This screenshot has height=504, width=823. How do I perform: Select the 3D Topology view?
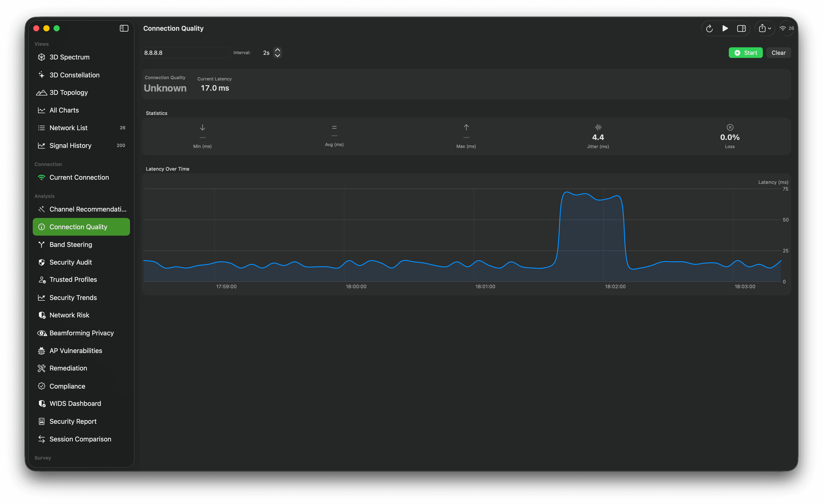(x=81, y=93)
